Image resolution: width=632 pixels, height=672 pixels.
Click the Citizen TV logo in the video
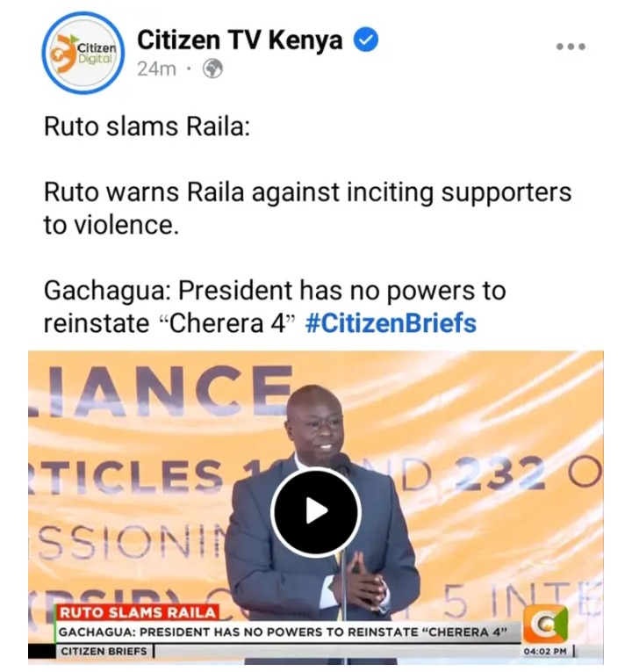pos(545,625)
